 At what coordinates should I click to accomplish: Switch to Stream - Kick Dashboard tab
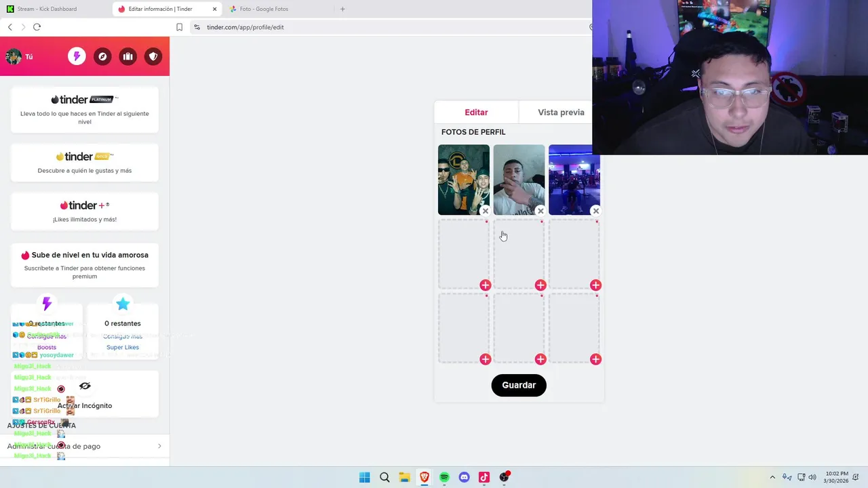(56, 9)
